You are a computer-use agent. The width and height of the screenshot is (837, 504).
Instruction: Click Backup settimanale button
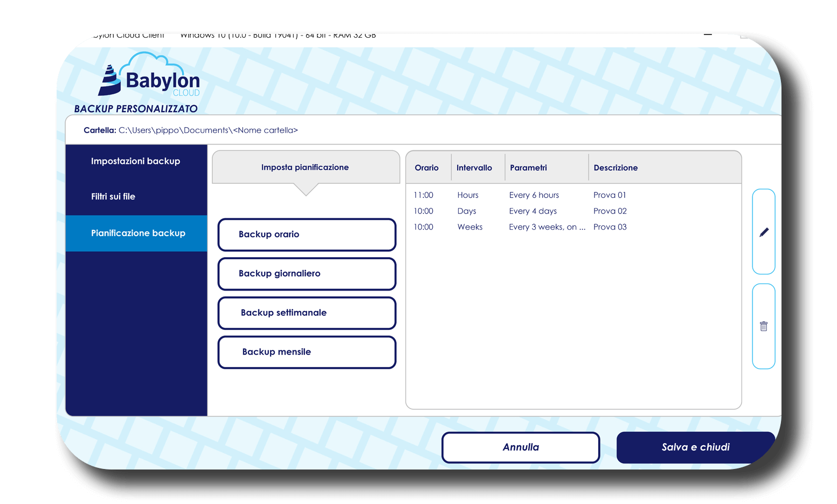tap(307, 313)
